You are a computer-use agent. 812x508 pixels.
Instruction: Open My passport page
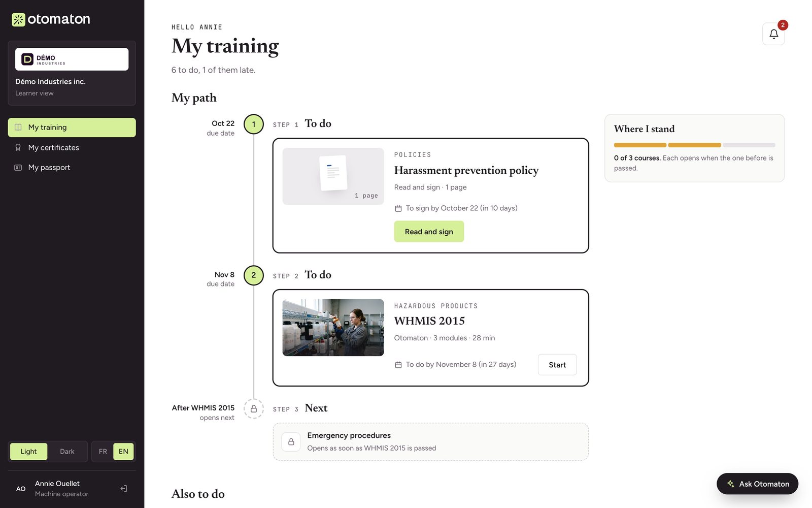(72, 168)
